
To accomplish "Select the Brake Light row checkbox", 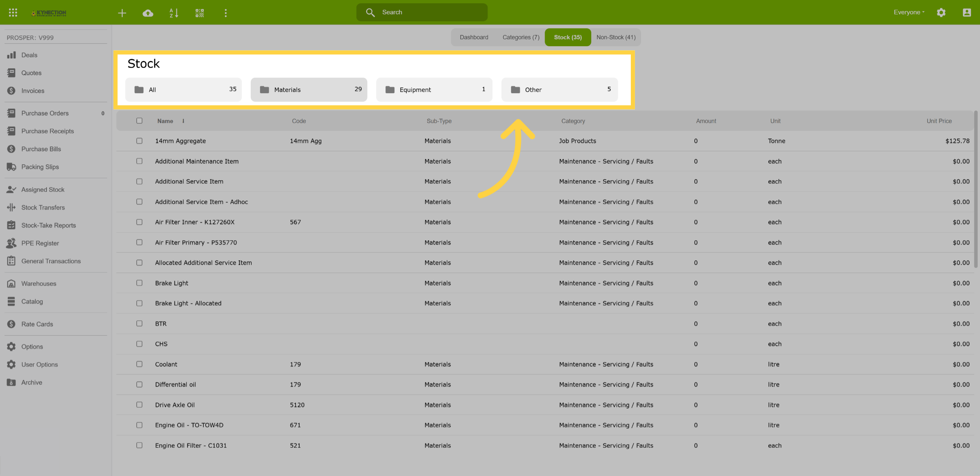I will (139, 283).
